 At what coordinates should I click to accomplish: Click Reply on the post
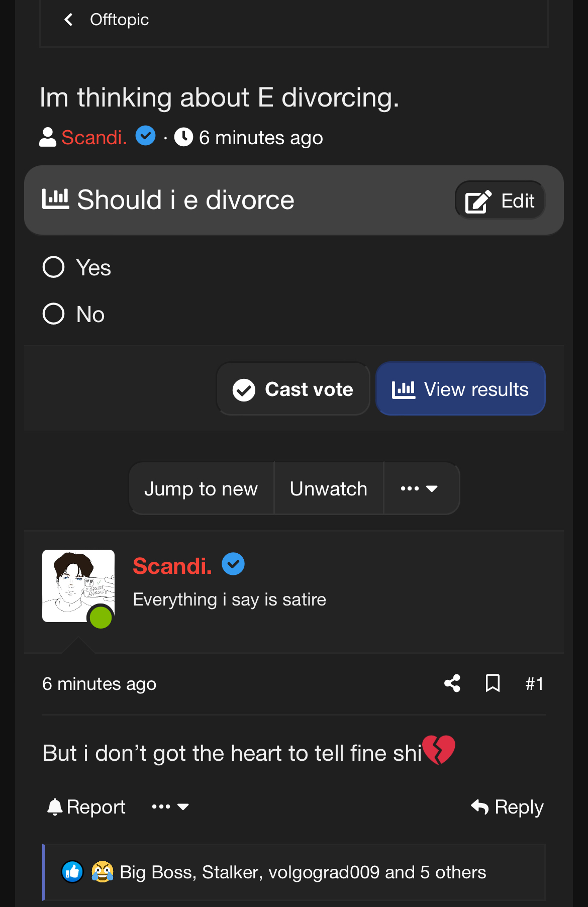[507, 807]
